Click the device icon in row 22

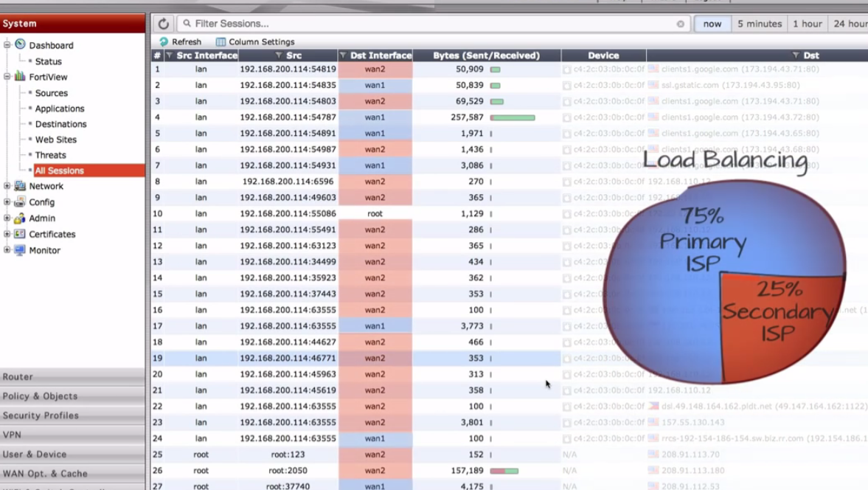567,407
